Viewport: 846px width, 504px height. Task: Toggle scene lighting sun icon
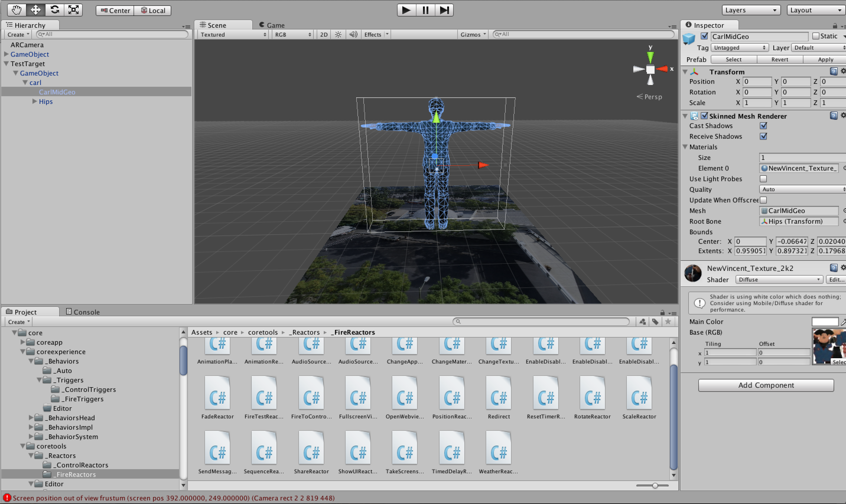[x=338, y=34]
